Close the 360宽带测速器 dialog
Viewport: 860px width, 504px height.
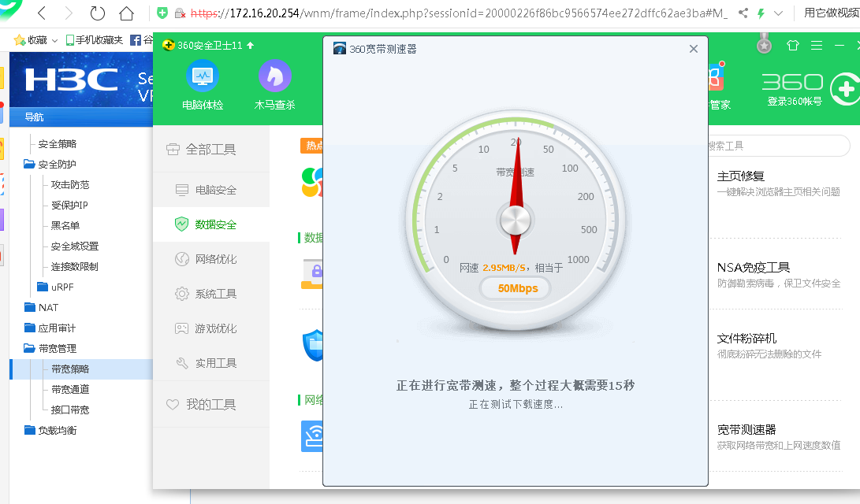coord(694,49)
